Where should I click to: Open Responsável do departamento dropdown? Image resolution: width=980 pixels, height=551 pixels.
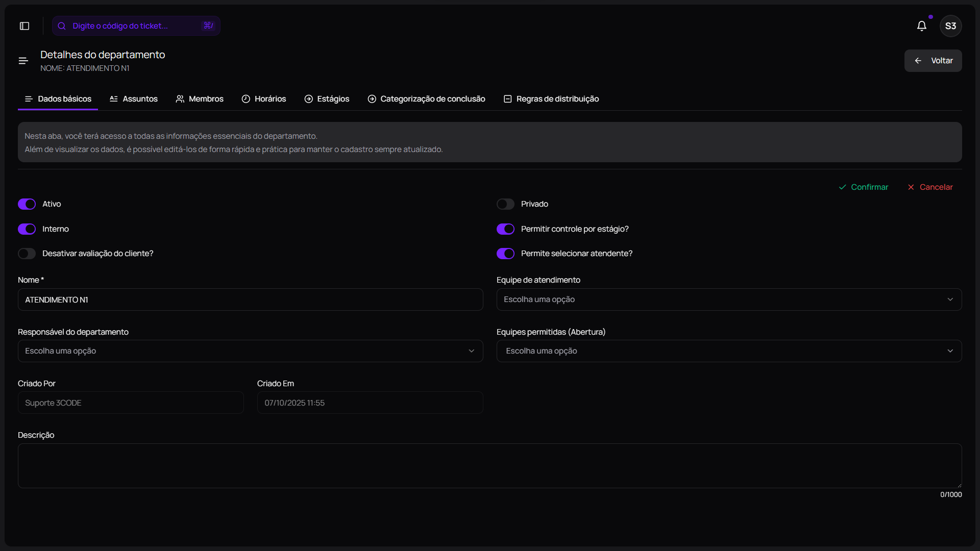point(250,351)
